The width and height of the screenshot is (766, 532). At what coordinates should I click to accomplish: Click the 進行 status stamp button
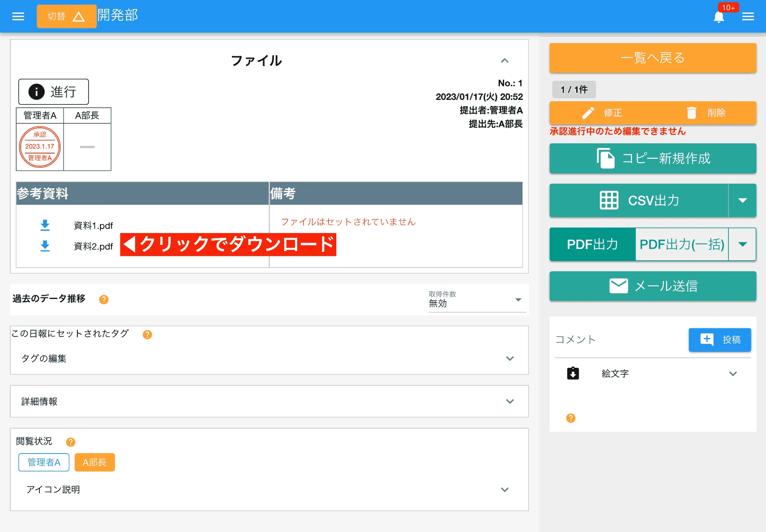click(x=53, y=91)
